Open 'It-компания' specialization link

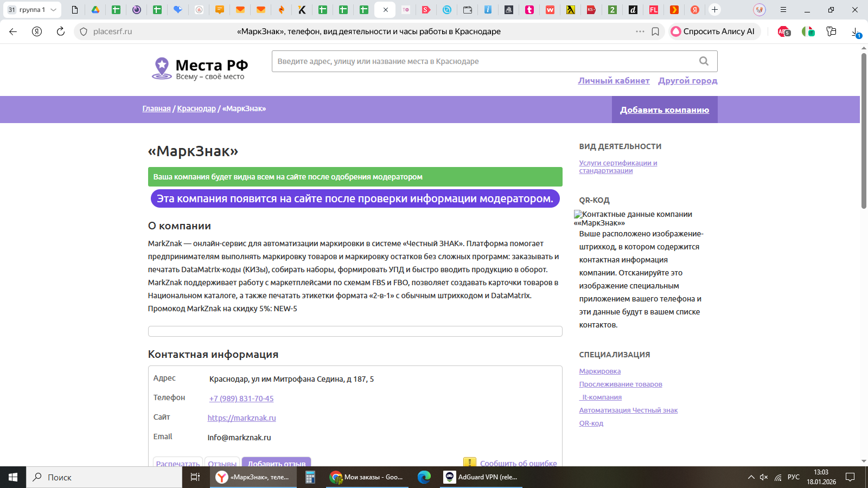point(601,397)
